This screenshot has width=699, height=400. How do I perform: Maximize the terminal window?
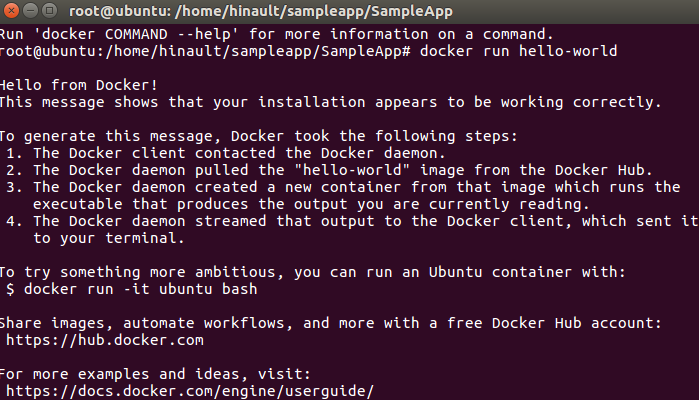coord(51,12)
